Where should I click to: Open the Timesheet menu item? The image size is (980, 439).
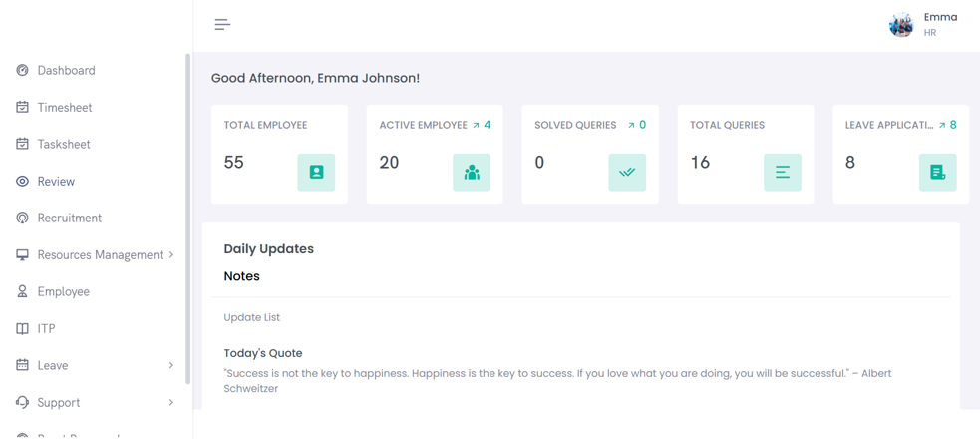tap(64, 107)
